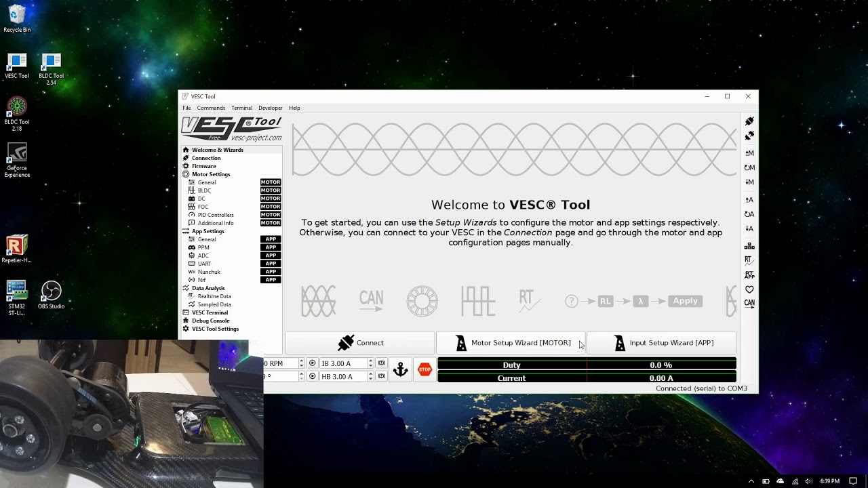Select Data Analysis in the sidebar
Screen dimensions: 868x488
(x=231, y=288)
